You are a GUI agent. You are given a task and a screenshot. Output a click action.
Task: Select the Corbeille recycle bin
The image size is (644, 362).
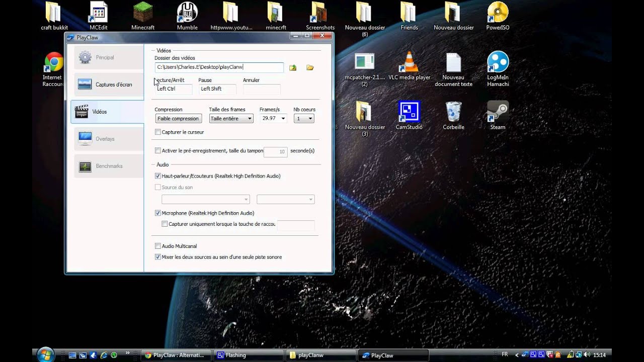[453, 116]
